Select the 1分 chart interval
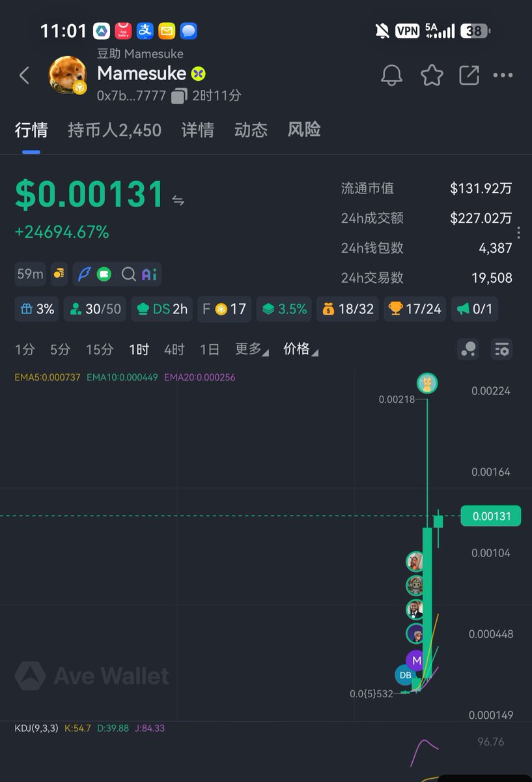 click(25, 349)
